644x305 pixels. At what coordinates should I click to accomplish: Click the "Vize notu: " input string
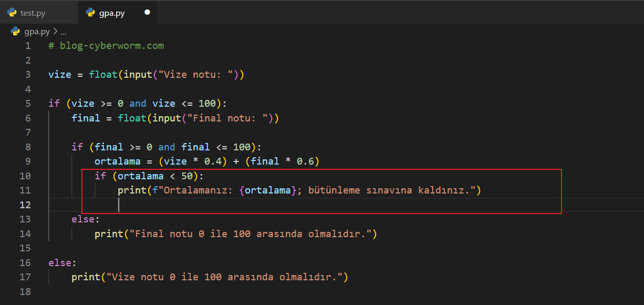pos(196,75)
